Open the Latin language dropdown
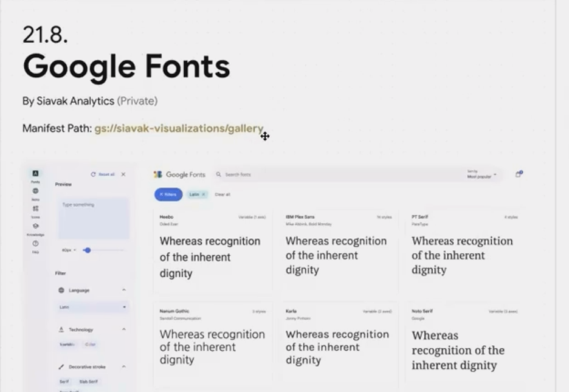569x392 pixels. 93,307
